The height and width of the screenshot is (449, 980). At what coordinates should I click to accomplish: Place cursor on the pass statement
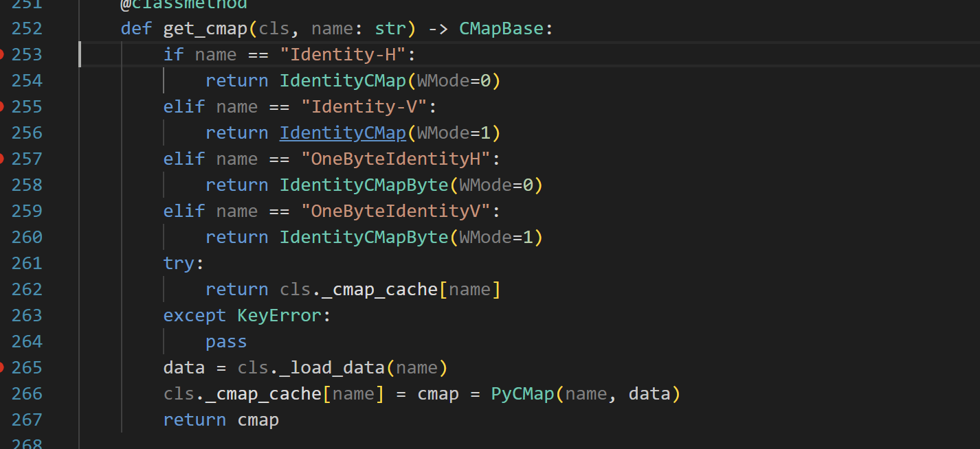click(x=225, y=342)
